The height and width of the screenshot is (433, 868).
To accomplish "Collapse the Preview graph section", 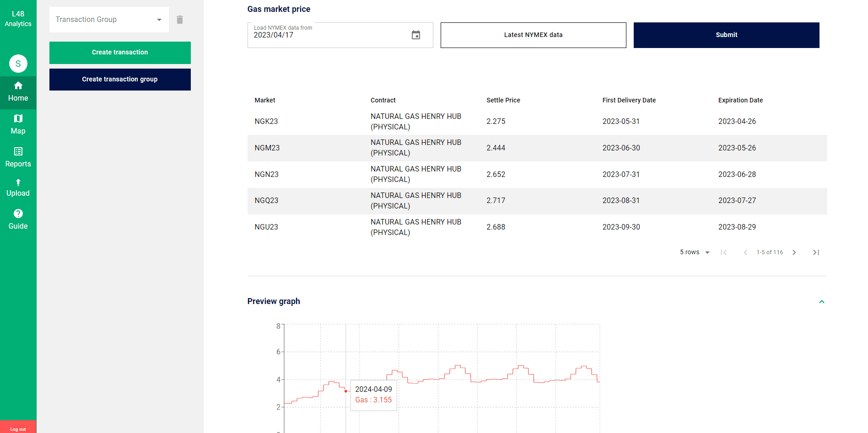I will click(x=822, y=302).
